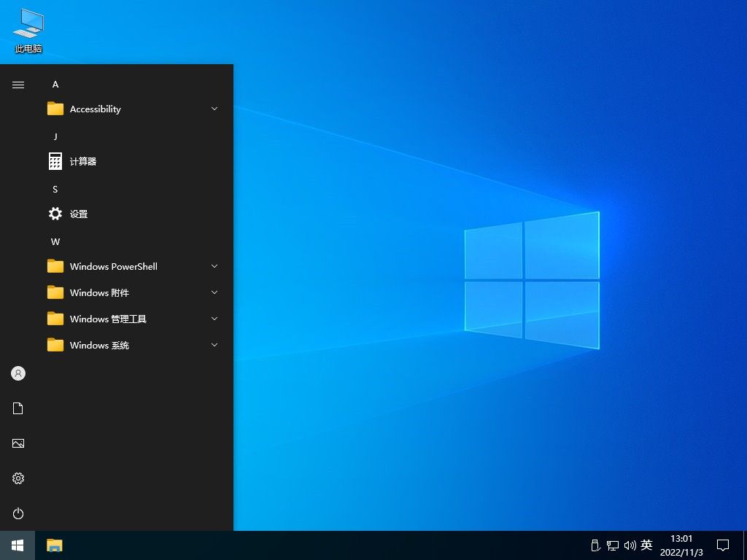Expand the Start menu hamburger button
Image resolution: width=747 pixels, height=560 pixels.
[x=18, y=85]
